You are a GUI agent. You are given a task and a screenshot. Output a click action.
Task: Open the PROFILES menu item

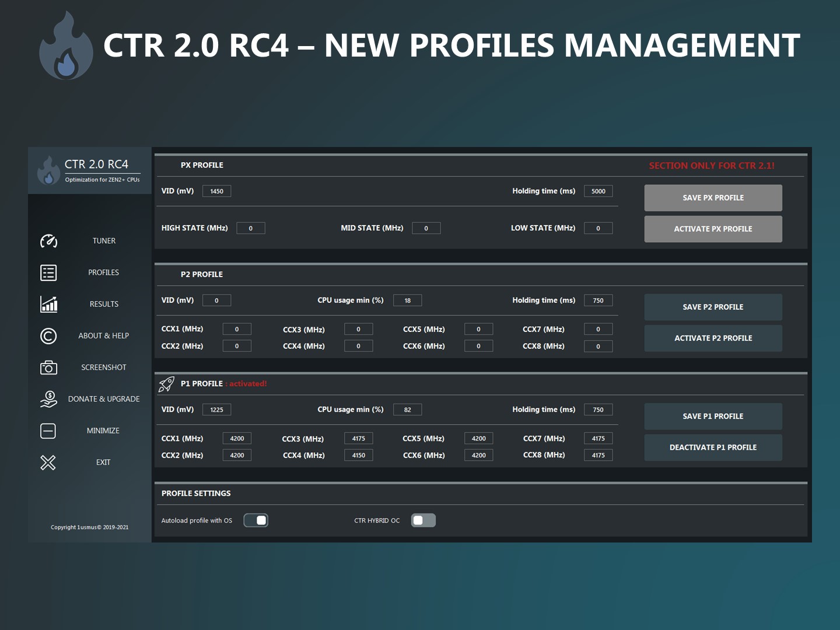click(x=104, y=272)
